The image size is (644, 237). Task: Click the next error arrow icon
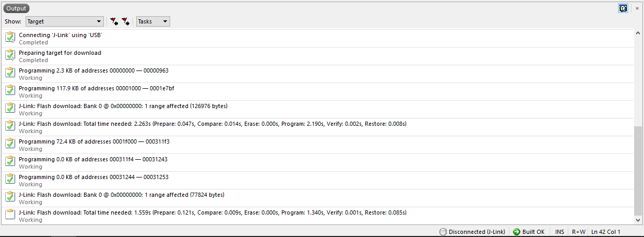pos(126,21)
